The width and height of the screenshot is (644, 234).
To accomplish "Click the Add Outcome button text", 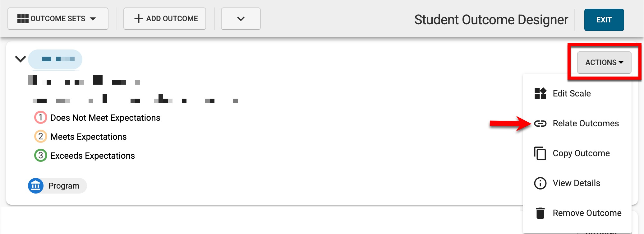I will (x=172, y=19).
